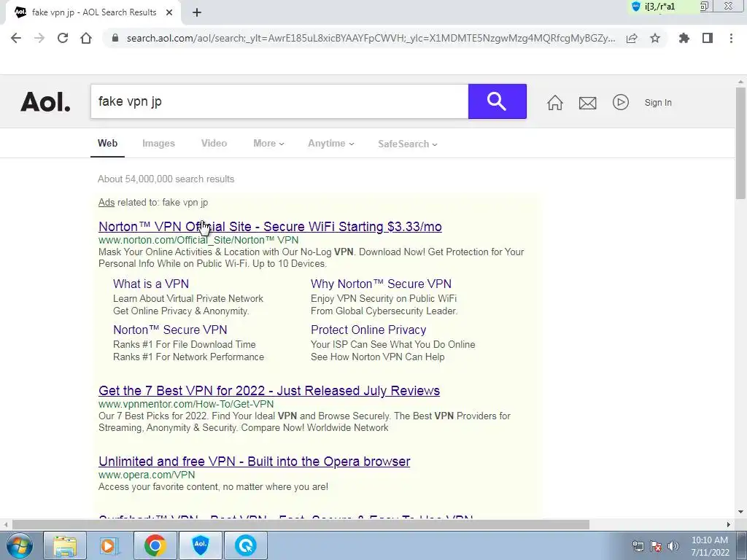
Task: Open the Extensions puzzle icon
Action: tap(684, 38)
